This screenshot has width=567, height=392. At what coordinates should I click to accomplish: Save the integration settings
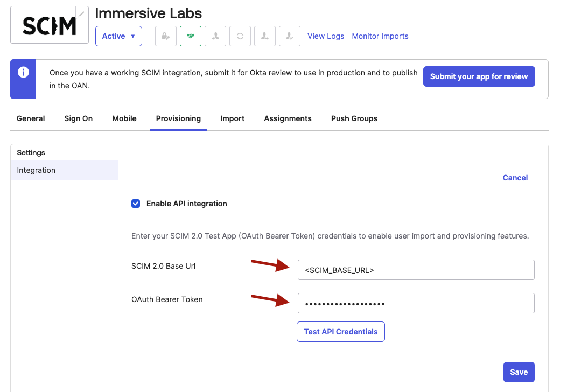pos(519,372)
